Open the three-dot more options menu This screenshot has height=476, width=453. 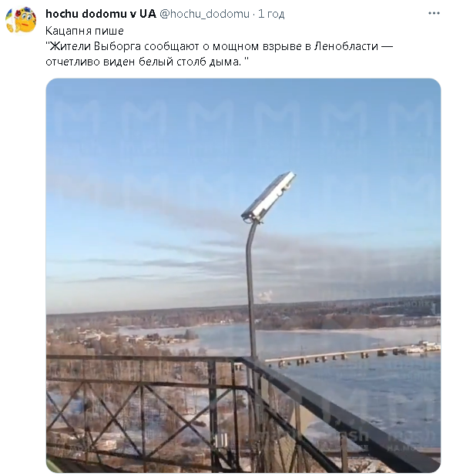(434, 13)
